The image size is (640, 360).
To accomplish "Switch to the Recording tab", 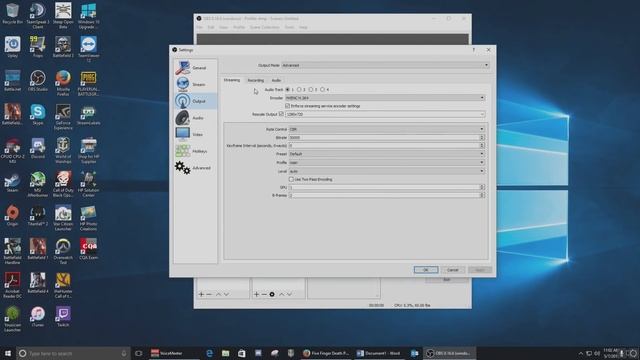I will [256, 80].
